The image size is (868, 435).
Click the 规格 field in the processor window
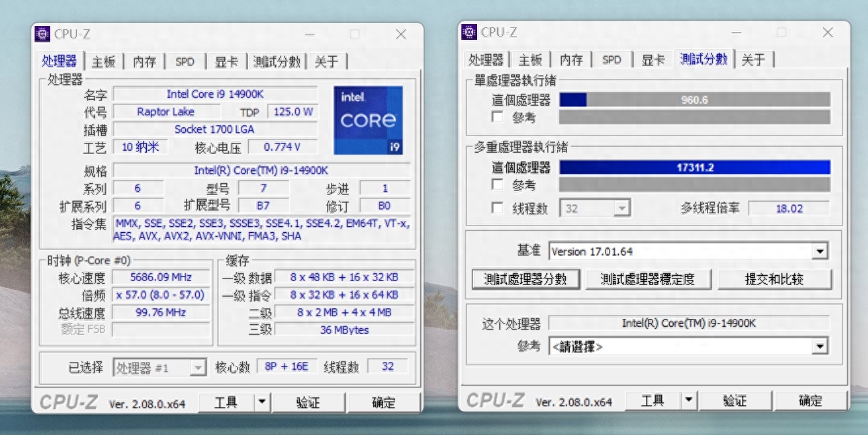pyautogui.click(x=261, y=170)
